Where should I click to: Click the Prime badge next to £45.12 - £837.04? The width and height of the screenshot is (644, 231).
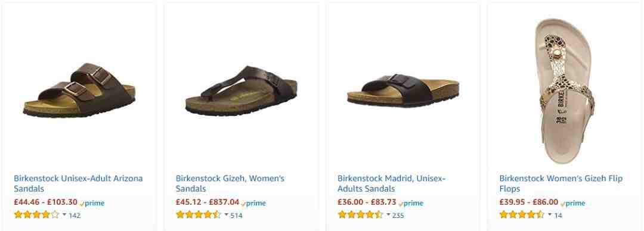click(x=253, y=203)
